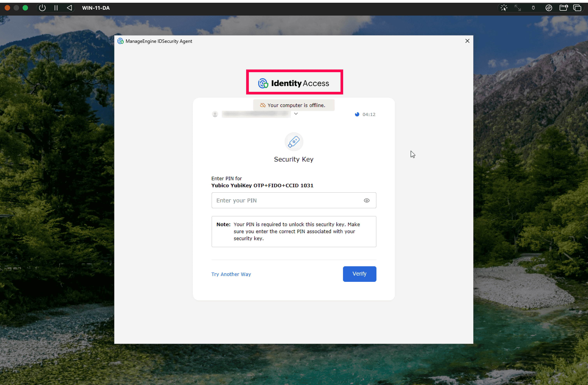Click the USB device icon in VM toolbar
Screen dimensions: 588x385
coord(533,8)
